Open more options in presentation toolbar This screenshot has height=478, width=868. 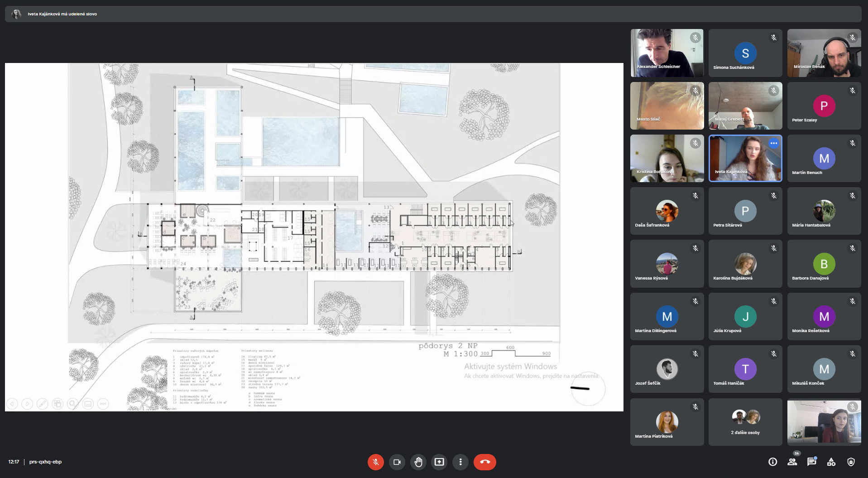click(103, 403)
